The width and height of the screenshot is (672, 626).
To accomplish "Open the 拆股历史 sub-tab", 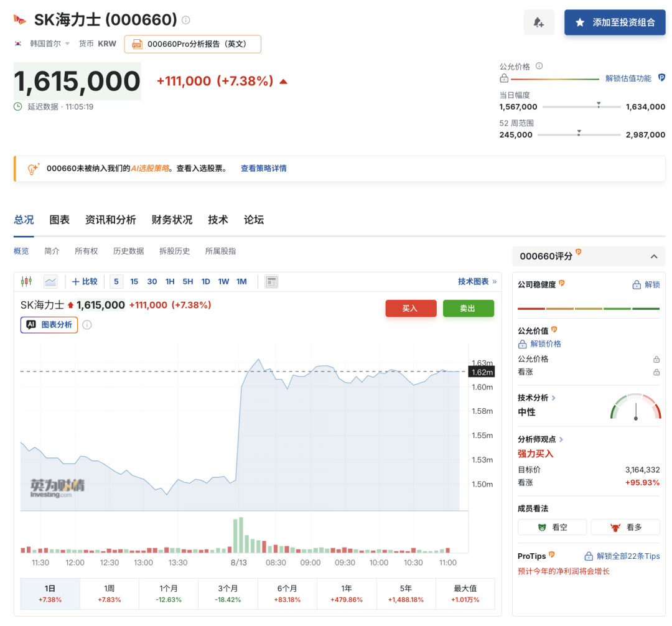I will point(174,251).
